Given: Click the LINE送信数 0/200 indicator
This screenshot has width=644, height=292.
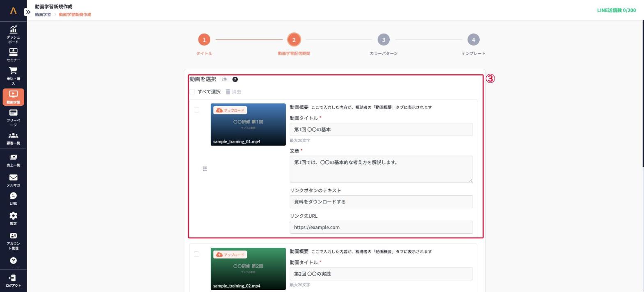Looking at the screenshot, I should 616,10.
